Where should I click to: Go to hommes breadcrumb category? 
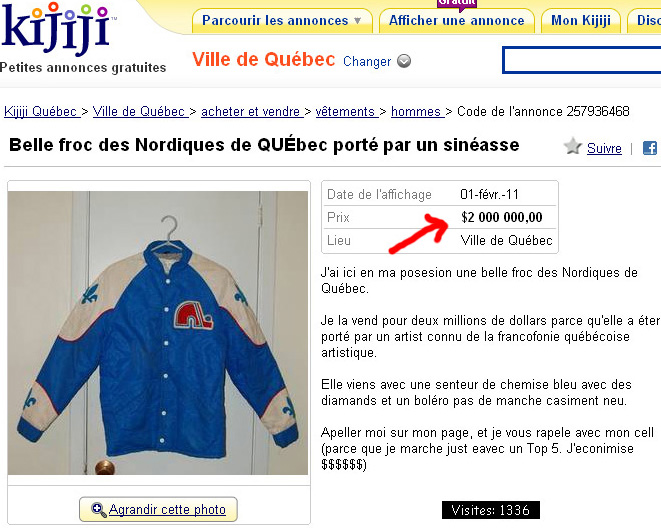pos(417,112)
